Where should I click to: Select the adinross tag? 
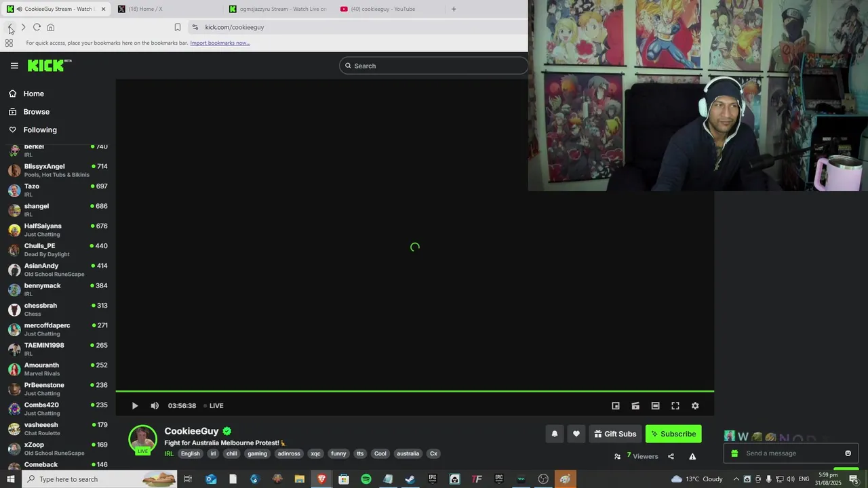[x=289, y=454]
